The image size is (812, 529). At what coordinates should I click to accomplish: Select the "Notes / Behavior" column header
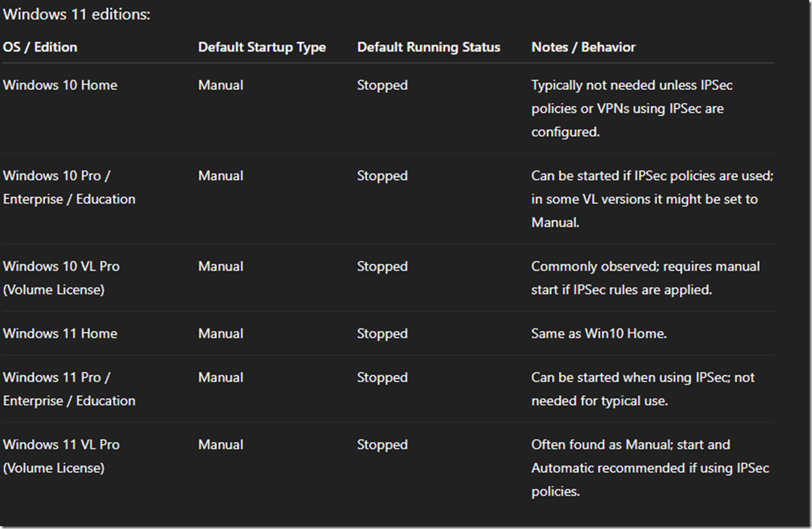[x=583, y=47]
